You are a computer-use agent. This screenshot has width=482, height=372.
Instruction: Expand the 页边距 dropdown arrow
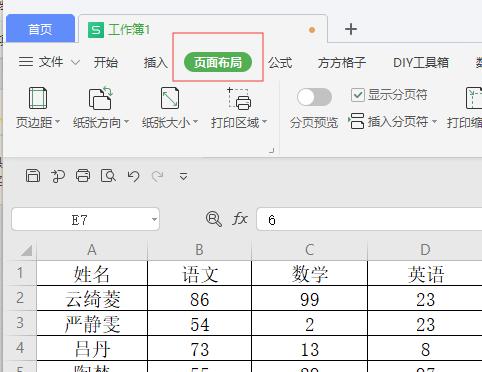[57, 122]
